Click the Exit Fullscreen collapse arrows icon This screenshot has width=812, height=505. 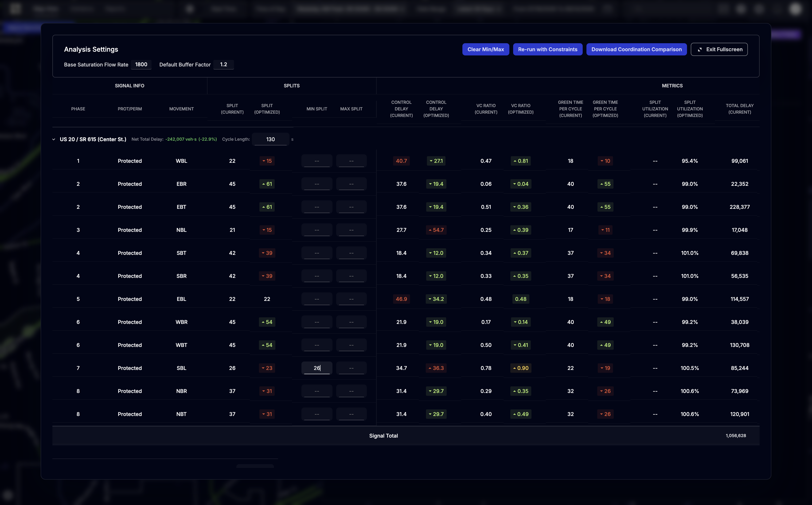(x=699, y=49)
